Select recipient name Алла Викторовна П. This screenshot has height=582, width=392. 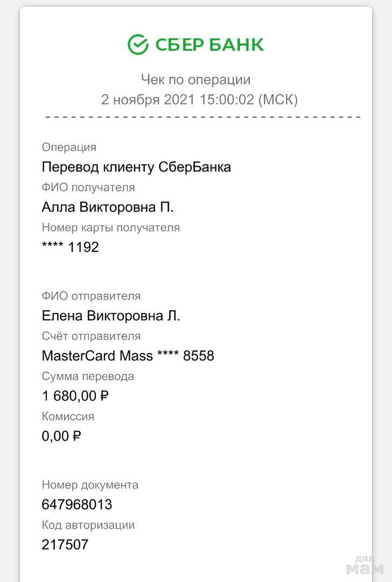click(108, 207)
